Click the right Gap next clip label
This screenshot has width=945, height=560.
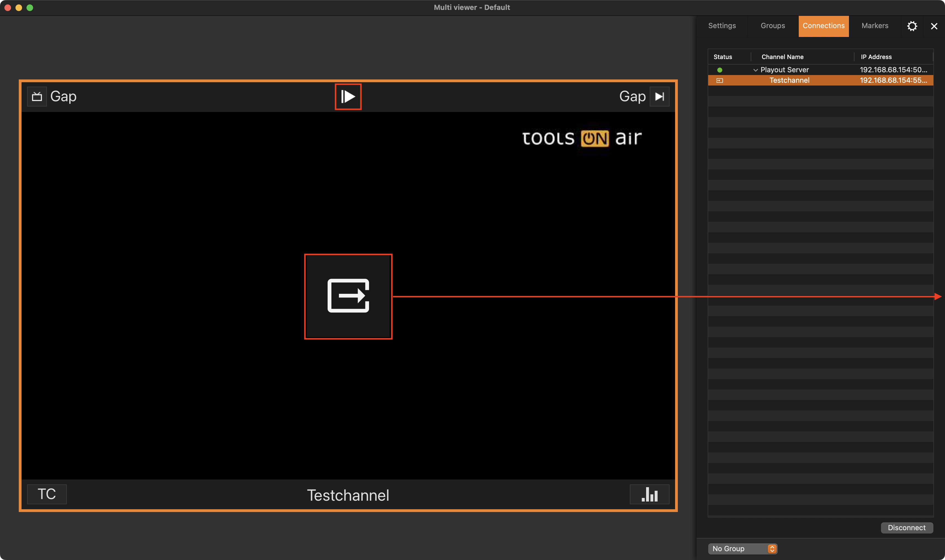tap(632, 97)
